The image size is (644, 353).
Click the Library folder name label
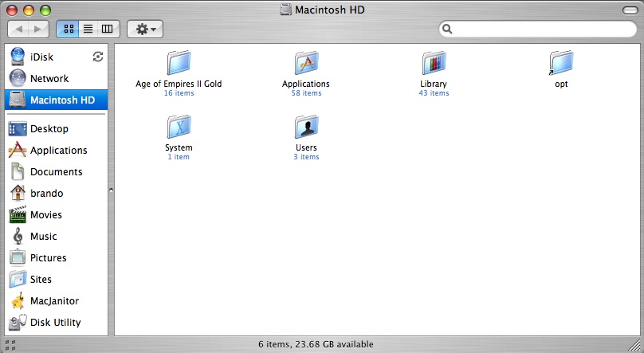point(434,84)
